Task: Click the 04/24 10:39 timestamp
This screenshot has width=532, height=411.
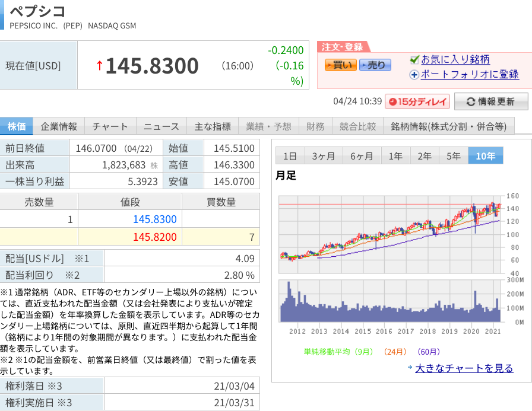Action: tap(357, 101)
